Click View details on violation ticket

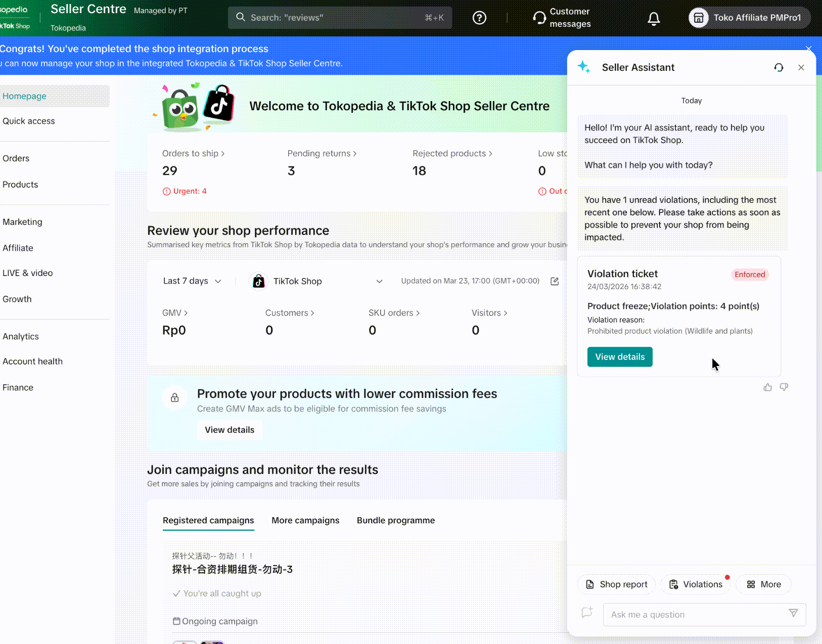620,357
